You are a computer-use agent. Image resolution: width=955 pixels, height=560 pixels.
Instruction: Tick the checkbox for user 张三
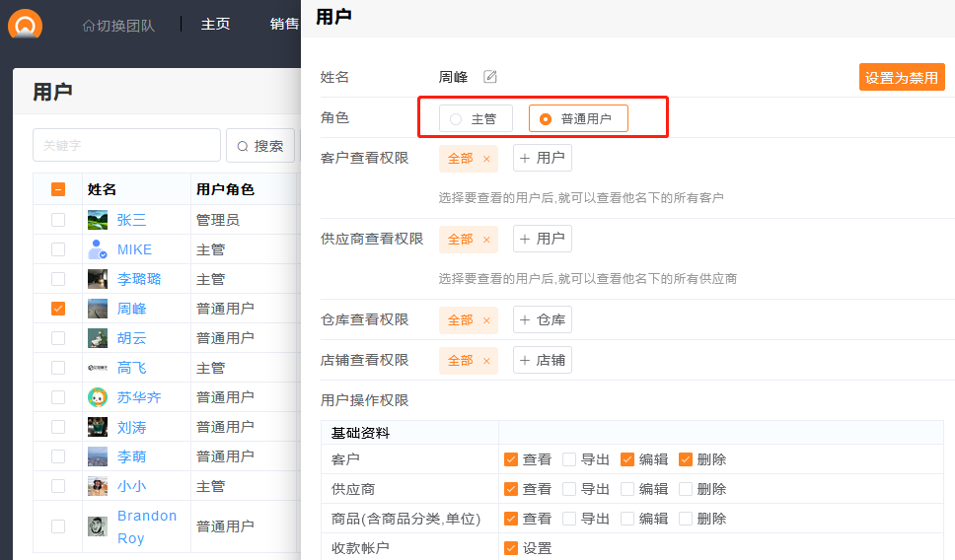click(58, 220)
